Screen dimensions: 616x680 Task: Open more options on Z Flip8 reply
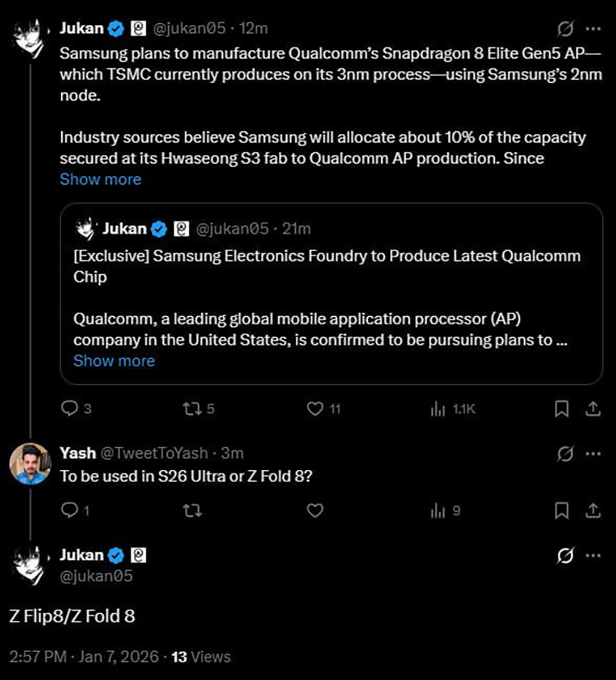(x=593, y=555)
